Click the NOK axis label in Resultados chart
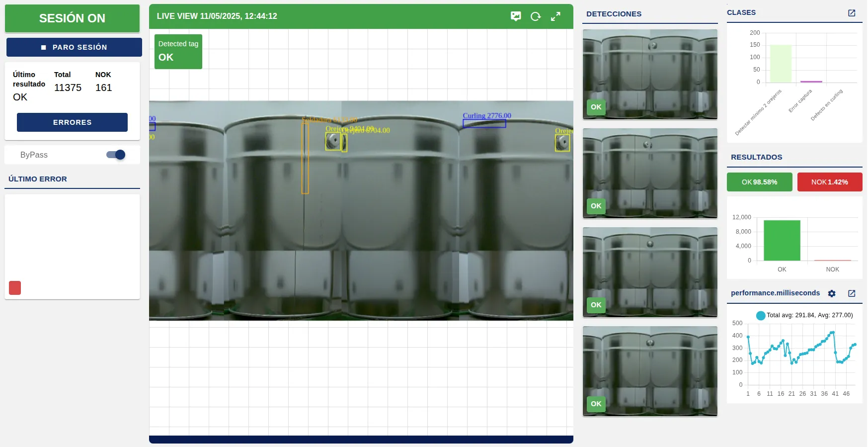868x447 pixels. tap(832, 269)
